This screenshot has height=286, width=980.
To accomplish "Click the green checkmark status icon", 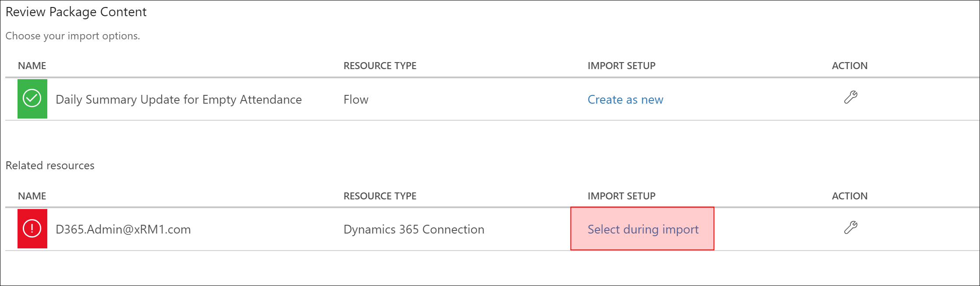I will (32, 99).
